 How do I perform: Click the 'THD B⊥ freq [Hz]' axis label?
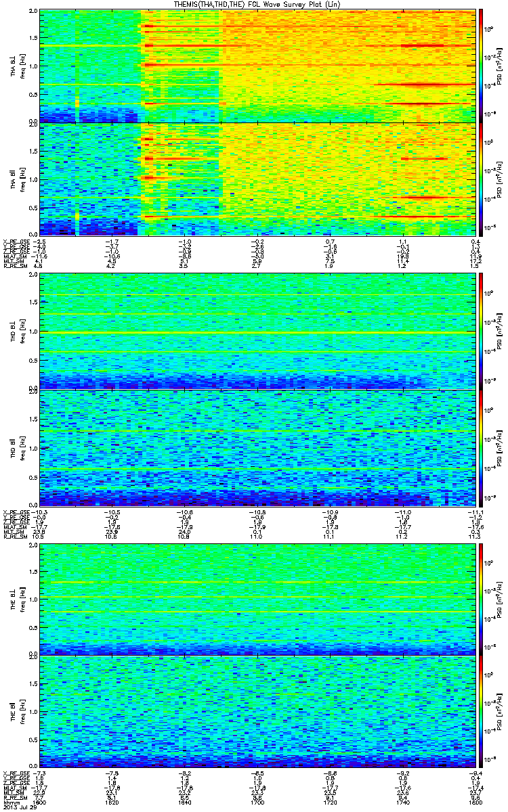coord(17,331)
